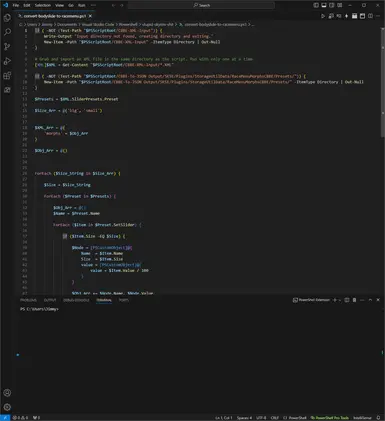Viewport: 385px width, 421px height.
Task: Click the VS Code logo in title bar
Action: point(5,5)
